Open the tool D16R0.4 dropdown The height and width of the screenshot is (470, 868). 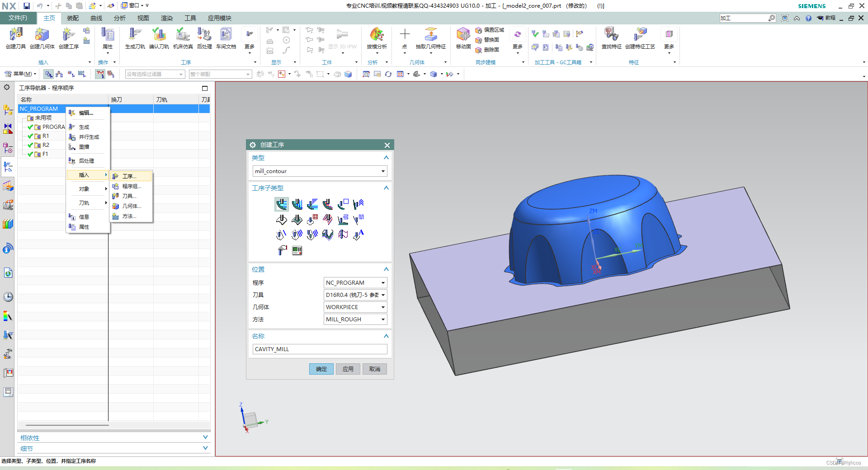point(355,295)
